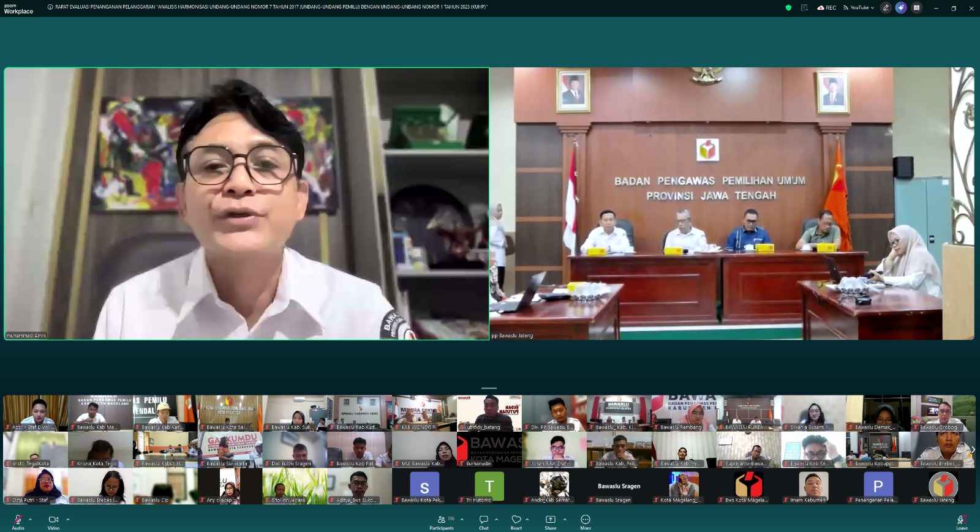Open the AI Companion sparkle icon
Image resolution: width=980 pixels, height=532 pixels.
900,8
